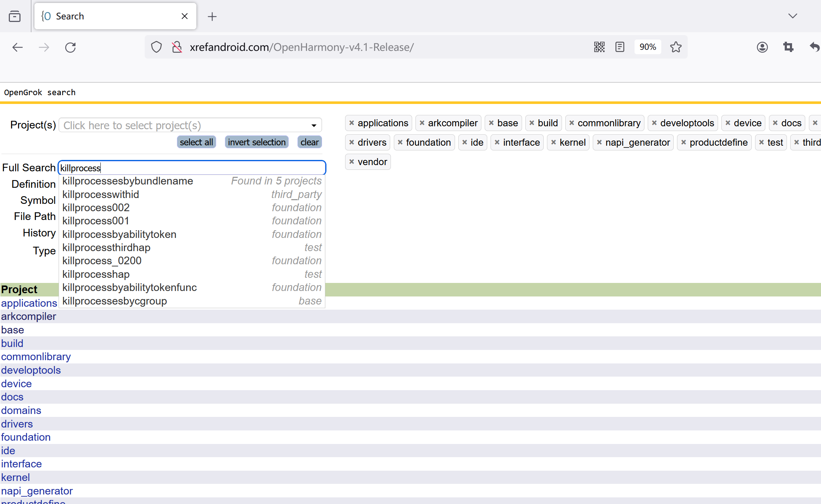The image size is (821, 504).
Task: Open the developtools project link
Action: 31,370
